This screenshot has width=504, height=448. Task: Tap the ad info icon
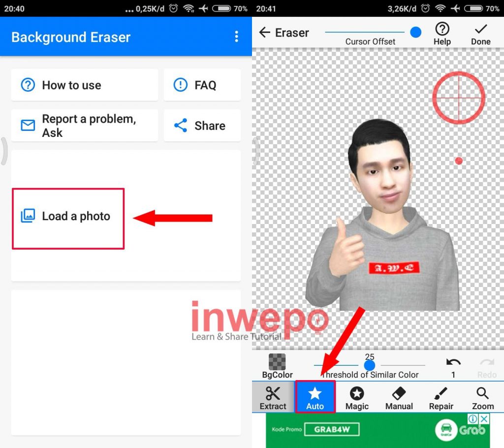pos(473,419)
